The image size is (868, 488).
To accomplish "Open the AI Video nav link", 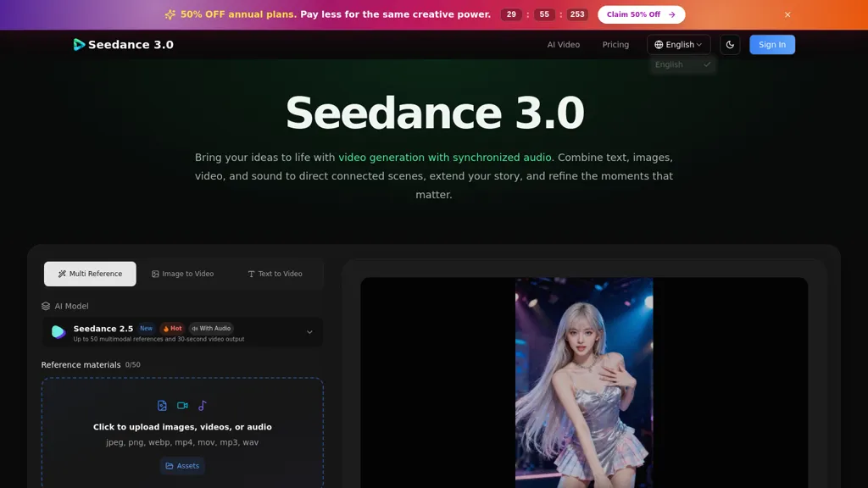I will pyautogui.click(x=563, y=45).
